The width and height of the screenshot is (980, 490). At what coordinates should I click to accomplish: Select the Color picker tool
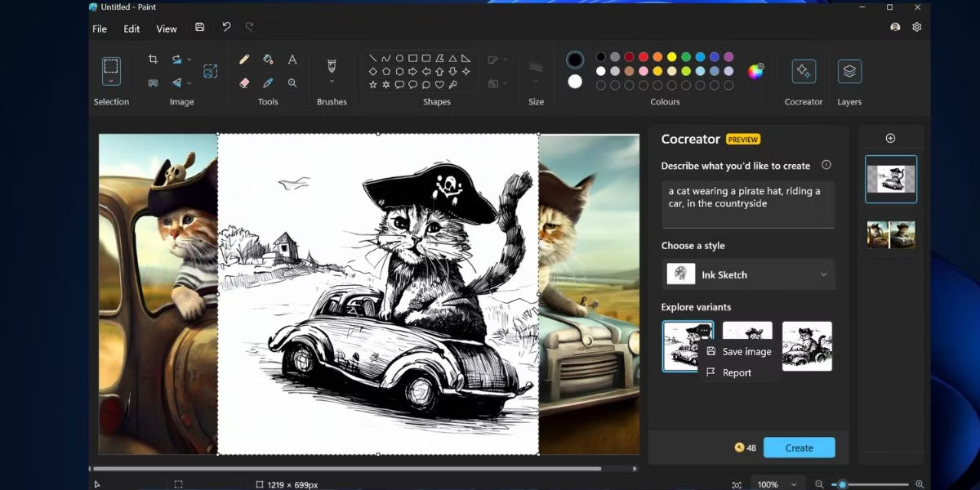click(268, 82)
